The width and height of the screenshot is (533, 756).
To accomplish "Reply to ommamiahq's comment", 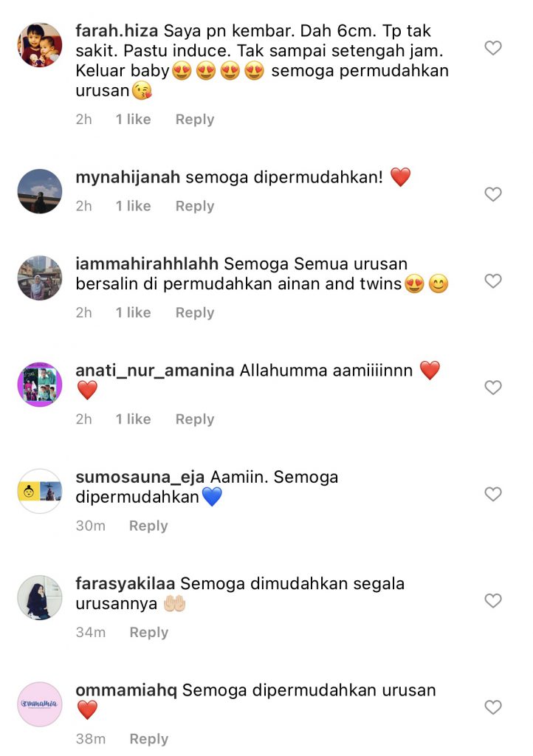I will 149,739.
